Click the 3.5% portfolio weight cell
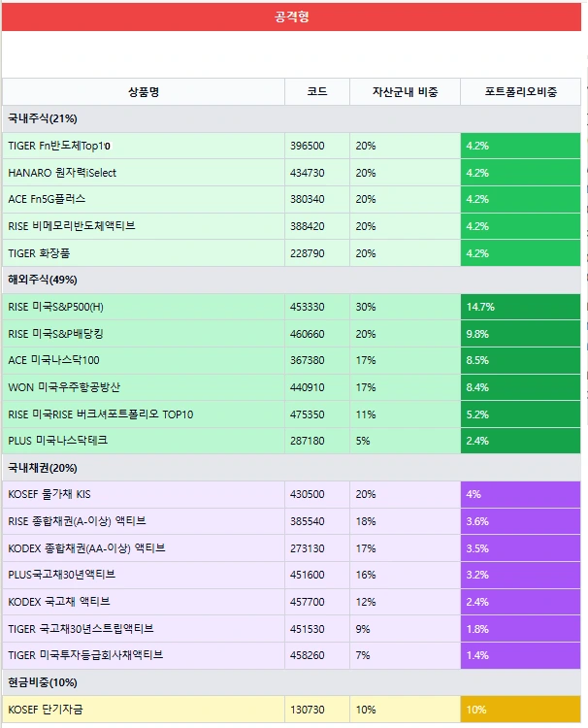Screen dimensions: 588x728 tap(521, 548)
